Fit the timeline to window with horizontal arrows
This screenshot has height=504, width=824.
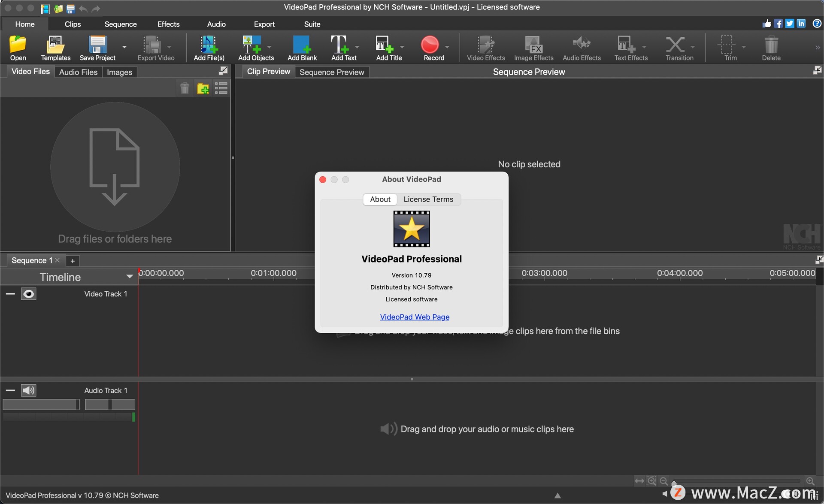pos(639,481)
